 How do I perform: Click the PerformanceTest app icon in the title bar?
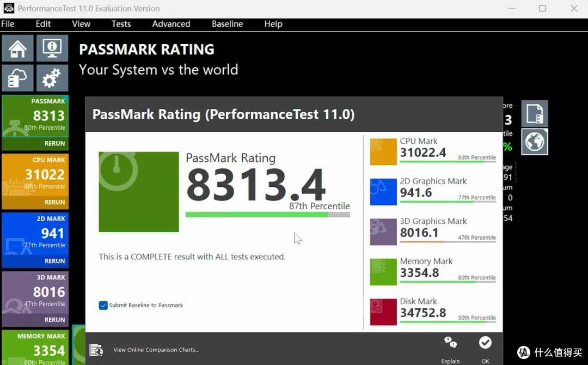point(9,8)
